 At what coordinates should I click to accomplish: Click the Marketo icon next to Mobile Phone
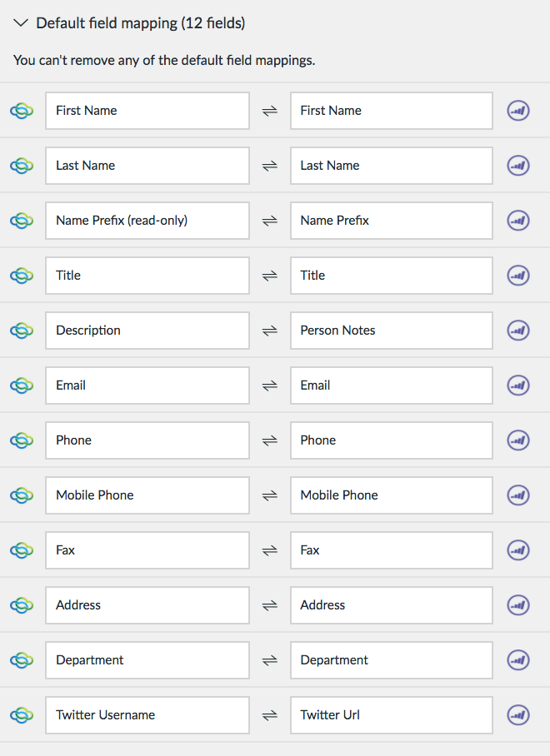pos(518,495)
